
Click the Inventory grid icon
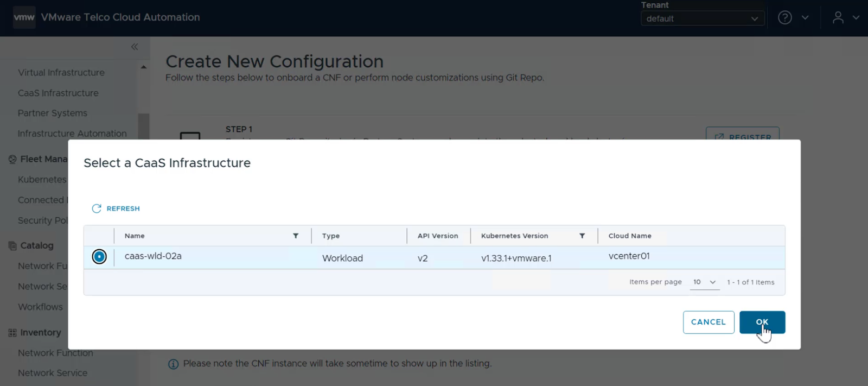tap(12, 332)
